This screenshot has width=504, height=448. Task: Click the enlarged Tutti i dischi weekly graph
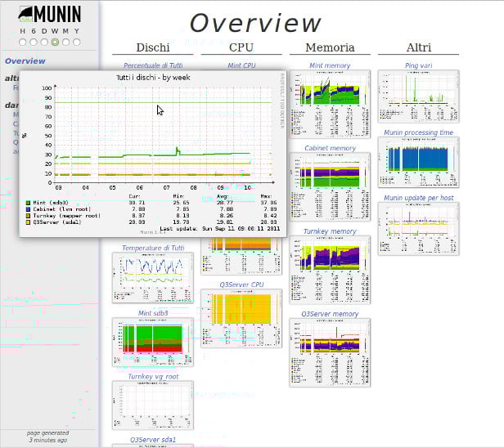point(153,154)
